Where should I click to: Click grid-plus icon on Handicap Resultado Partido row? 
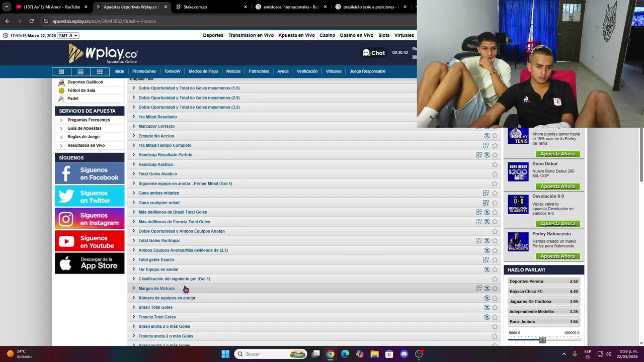(x=479, y=155)
